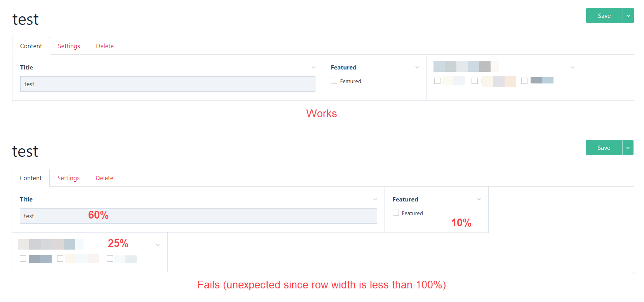Switch to the Settings tab in the top form

tap(68, 46)
